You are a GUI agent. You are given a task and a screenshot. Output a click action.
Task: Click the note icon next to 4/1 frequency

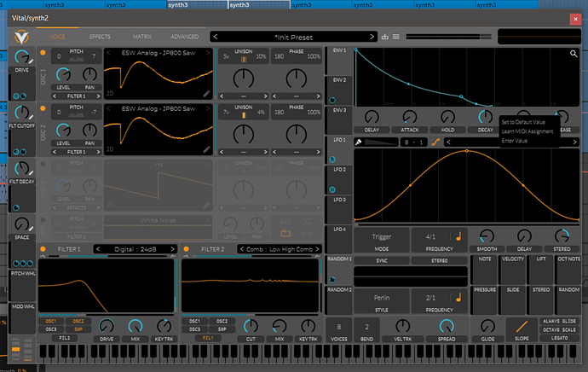coord(459,235)
